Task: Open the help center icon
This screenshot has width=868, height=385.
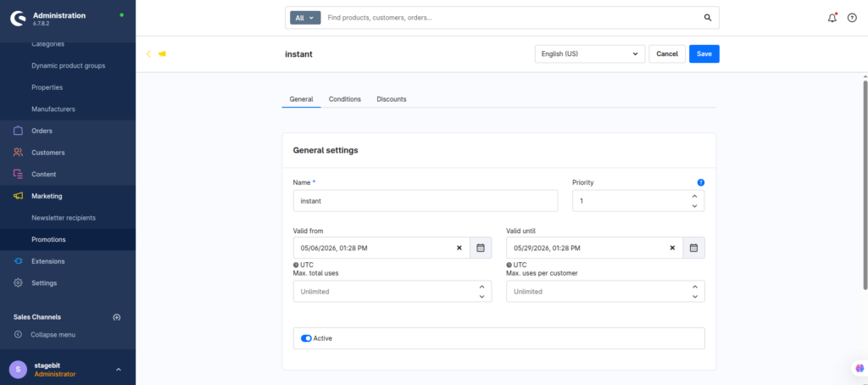Action: click(852, 18)
